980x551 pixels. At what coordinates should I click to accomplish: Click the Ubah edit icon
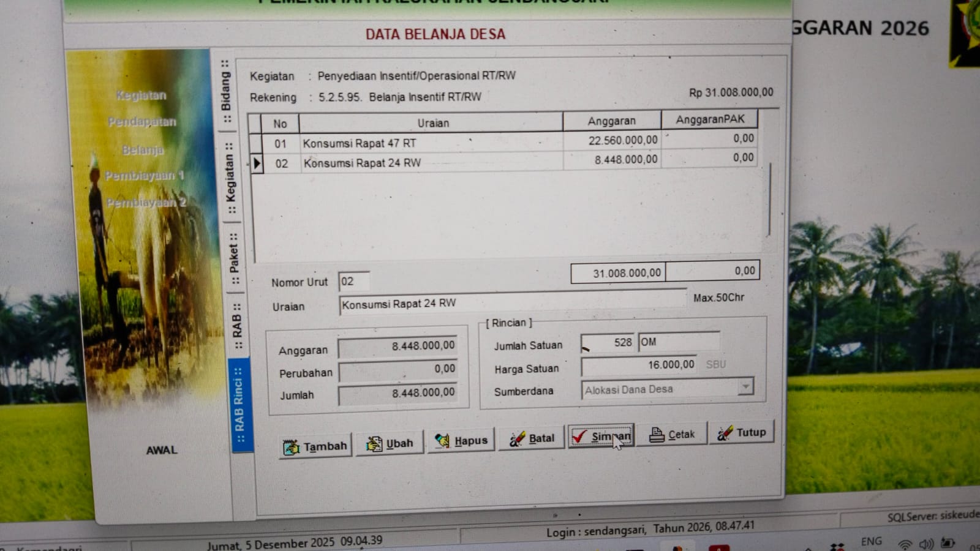[373, 444]
